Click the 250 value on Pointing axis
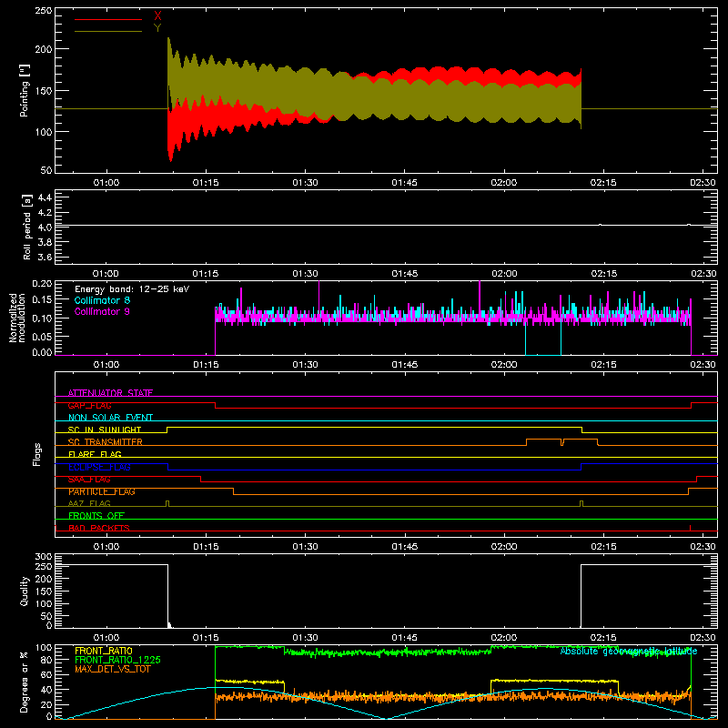Image resolution: width=728 pixels, height=728 pixels. point(44,11)
